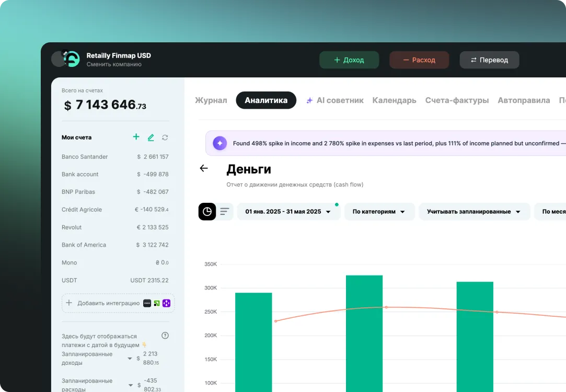Click the third green chart bar
This screenshot has width=566, height=392.
click(475, 337)
